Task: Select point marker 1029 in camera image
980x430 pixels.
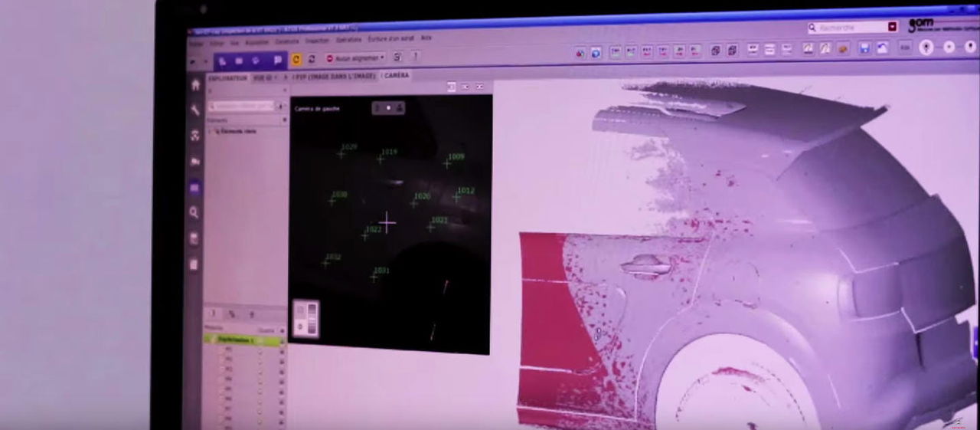Action: pyautogui.click(x=341, y=153)
